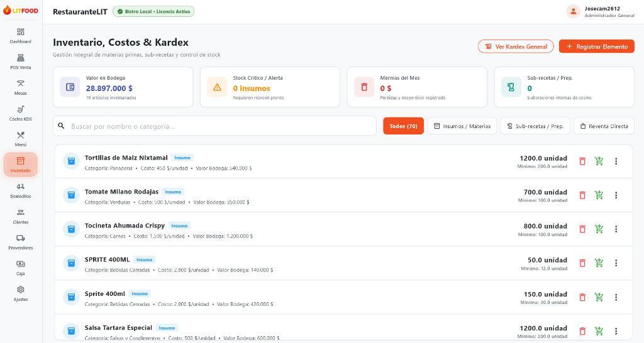Add stock cart icon for Tortillas de Maiz Nixtamal
The height and width of the screenshot is (343, 644).
(x=599, y=161)
